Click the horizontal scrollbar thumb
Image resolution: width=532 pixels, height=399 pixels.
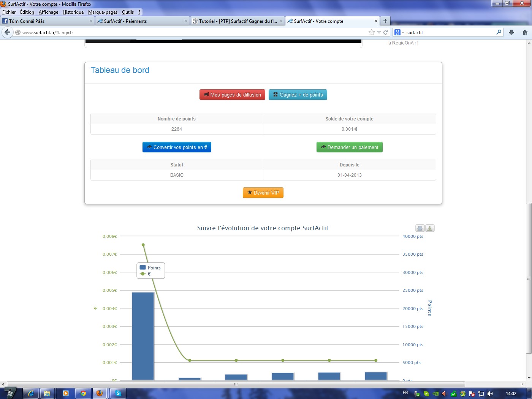[236, 384]
